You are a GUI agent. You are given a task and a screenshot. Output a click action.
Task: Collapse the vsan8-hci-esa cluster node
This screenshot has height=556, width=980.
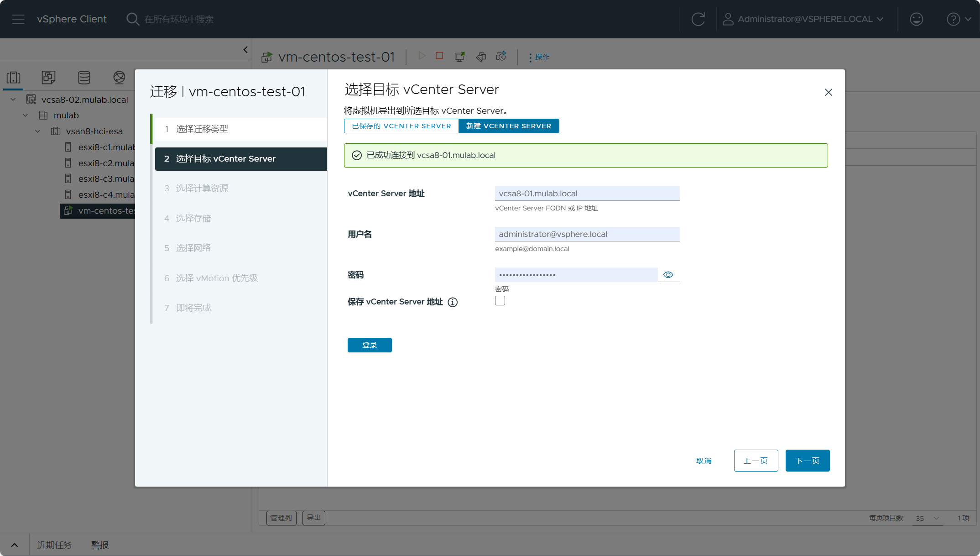click(38, 131)
